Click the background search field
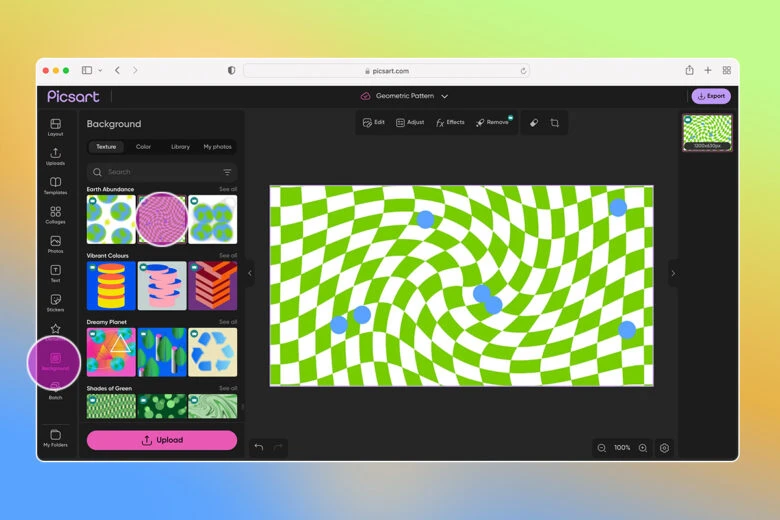 coord(155,172)
